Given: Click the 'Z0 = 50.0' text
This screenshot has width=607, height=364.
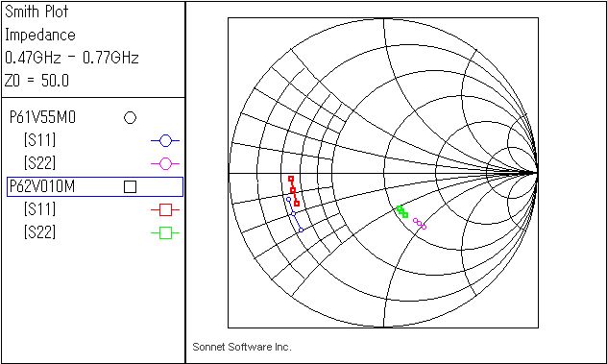Looking at the screenshot, I should (36, 81).
